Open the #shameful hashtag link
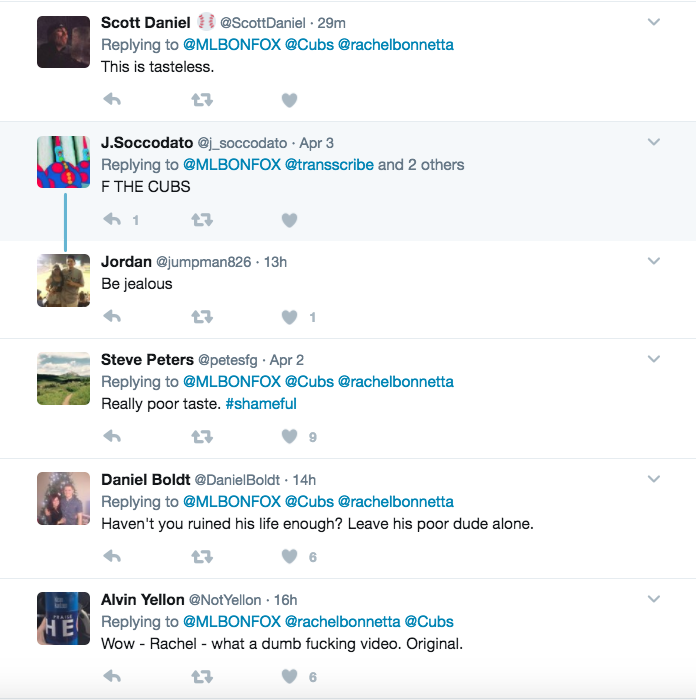 click(x=261, y=404)
